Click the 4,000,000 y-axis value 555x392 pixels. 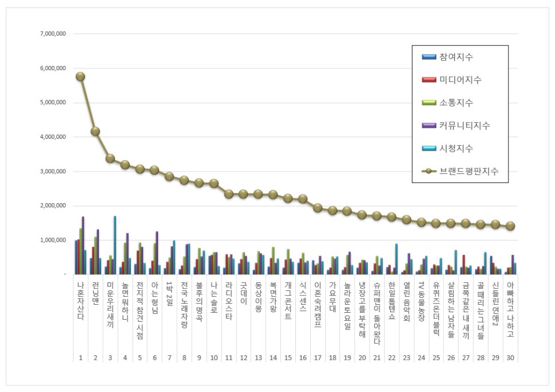click(53, 137)
